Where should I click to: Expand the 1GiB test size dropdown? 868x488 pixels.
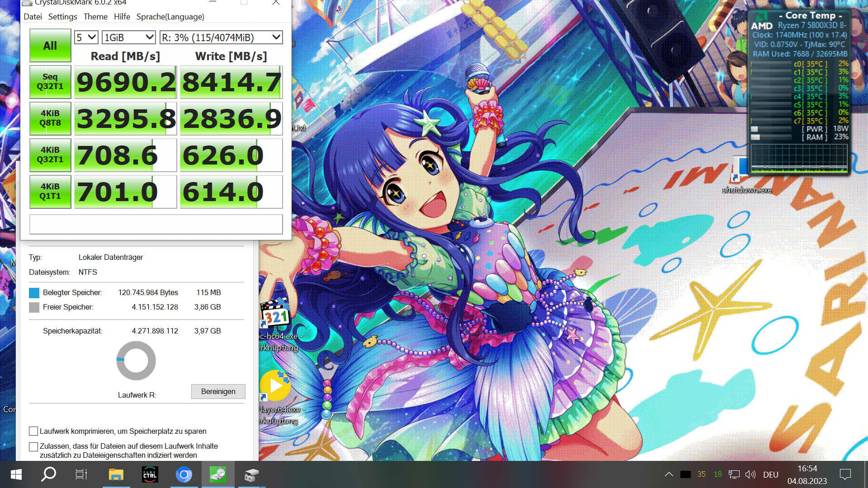[129, 38]
